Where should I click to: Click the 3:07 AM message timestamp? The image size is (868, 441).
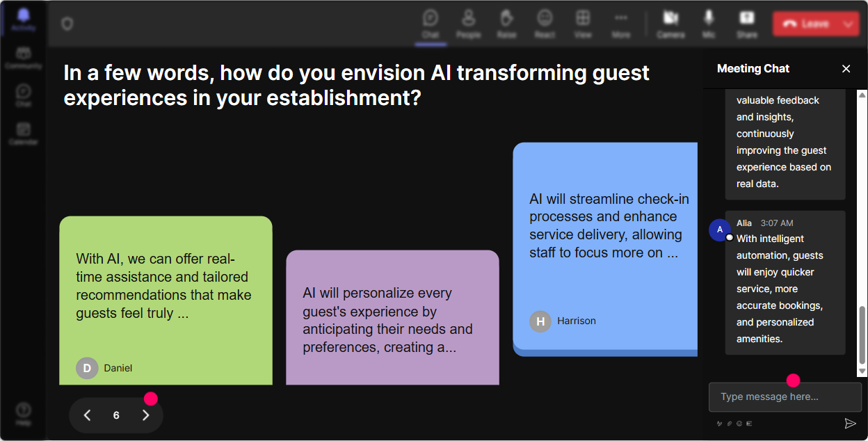coord(777,223)
